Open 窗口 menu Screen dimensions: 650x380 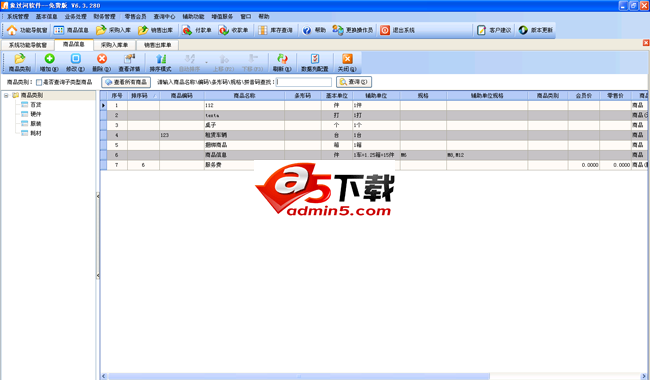[246, 17]
